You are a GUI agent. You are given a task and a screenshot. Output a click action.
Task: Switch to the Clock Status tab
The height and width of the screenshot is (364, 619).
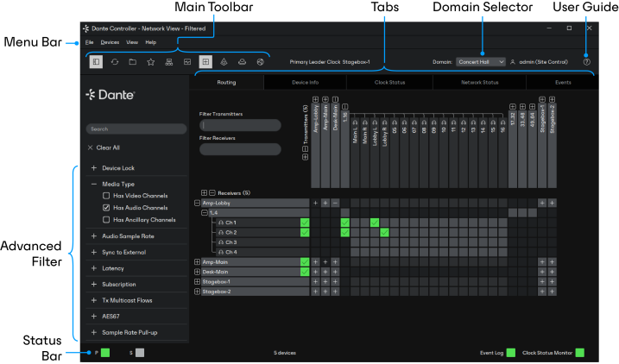pos(389,83)
